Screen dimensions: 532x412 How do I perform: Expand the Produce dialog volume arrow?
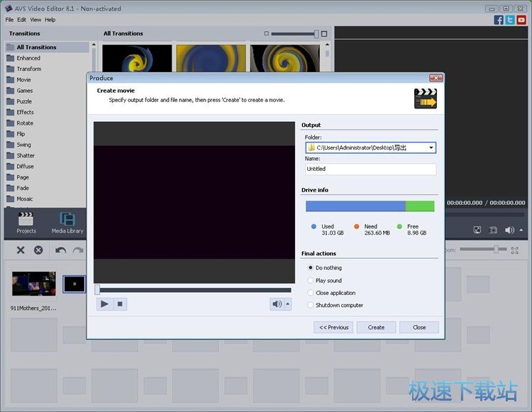pyautogui.click(x=288, y=304)
